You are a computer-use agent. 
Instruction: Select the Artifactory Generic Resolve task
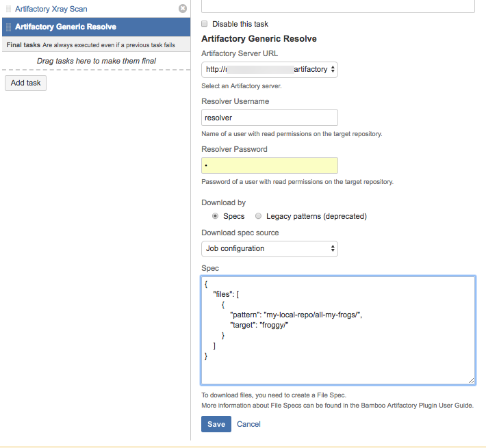tap(96, 27)
